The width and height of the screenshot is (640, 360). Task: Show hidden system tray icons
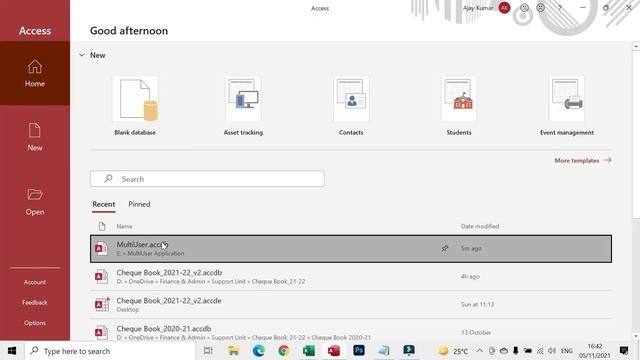[480, 351]
